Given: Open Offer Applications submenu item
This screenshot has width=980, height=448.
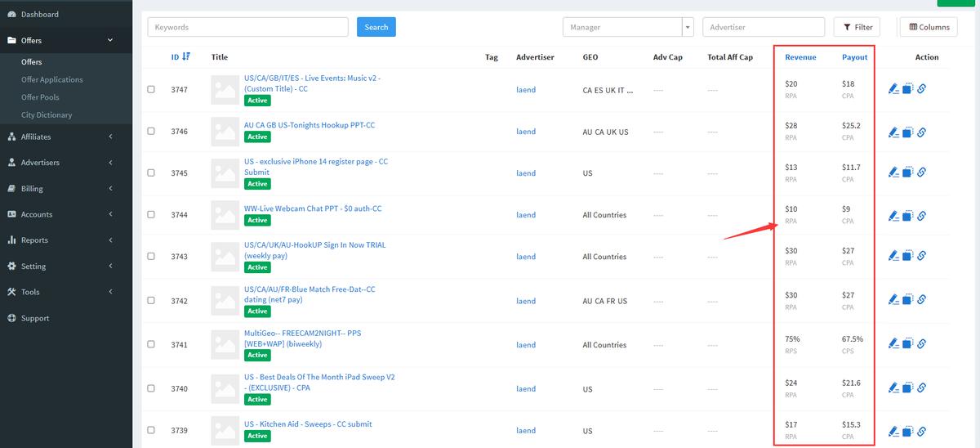Looking at the screenshot, I should [x=52, y=79].
